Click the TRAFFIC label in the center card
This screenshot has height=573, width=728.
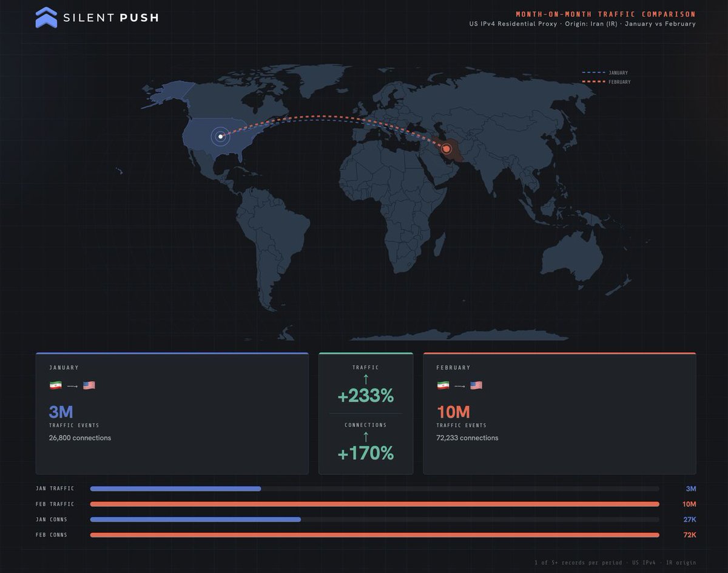(x=366, y=368)
